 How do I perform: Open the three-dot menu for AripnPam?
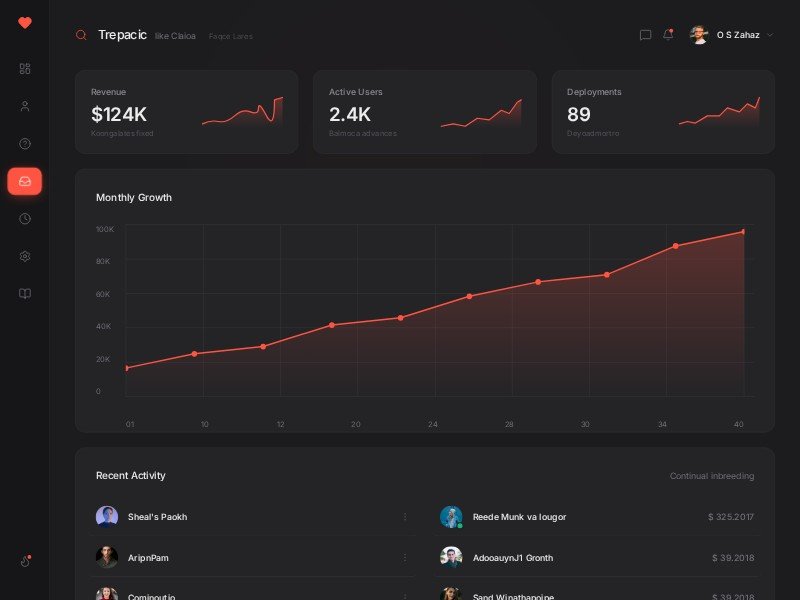pos(405,557)
